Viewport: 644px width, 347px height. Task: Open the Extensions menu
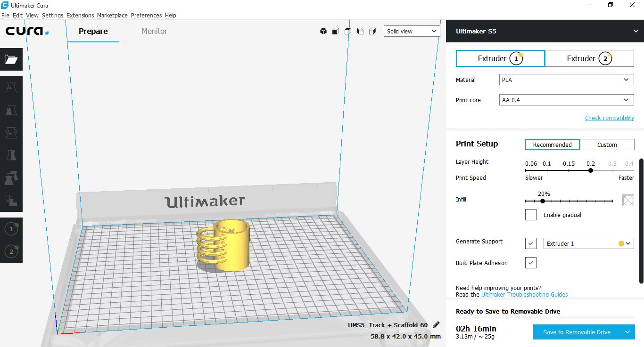click(80, 15)
